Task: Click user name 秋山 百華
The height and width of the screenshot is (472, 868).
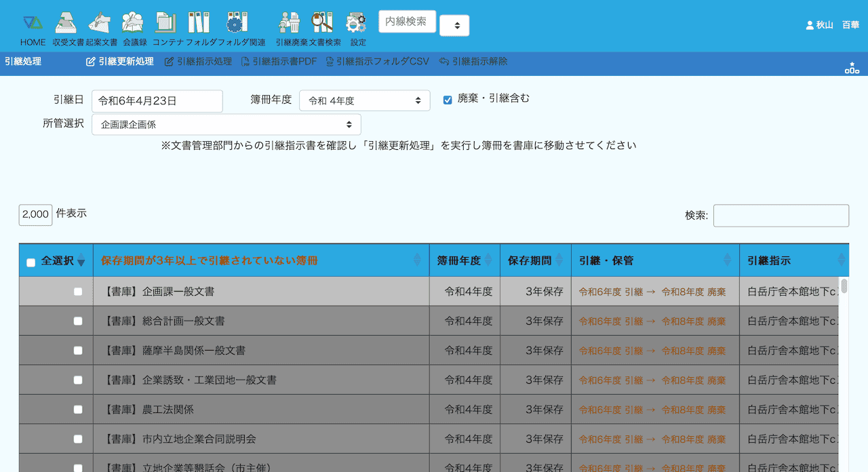Action: (832, 25)
